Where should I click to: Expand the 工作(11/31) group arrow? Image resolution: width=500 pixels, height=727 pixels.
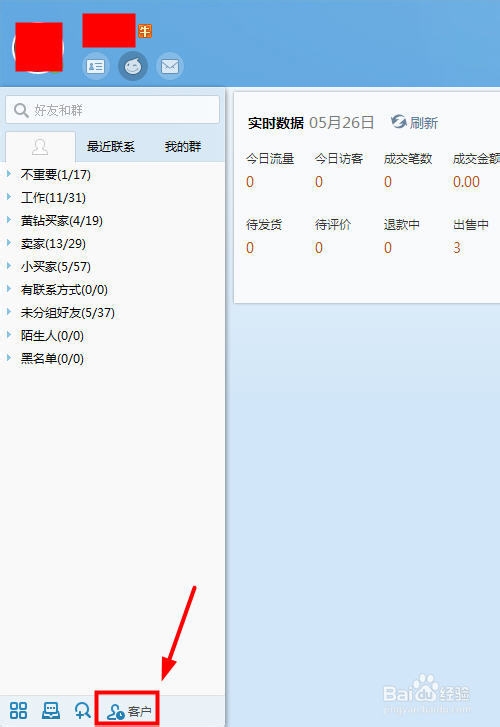[x=9, y=197]
